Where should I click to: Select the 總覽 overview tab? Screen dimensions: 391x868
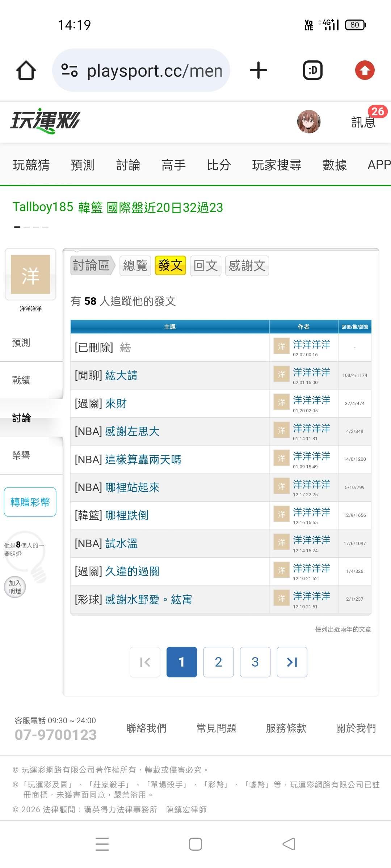pos(135,266)
